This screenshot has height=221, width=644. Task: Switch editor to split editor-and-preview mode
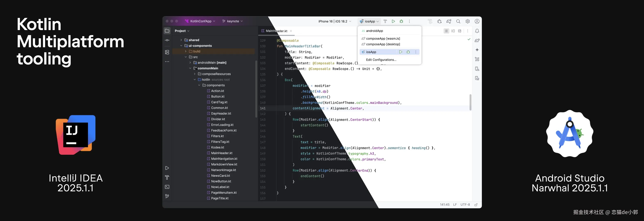pos(453,31)
